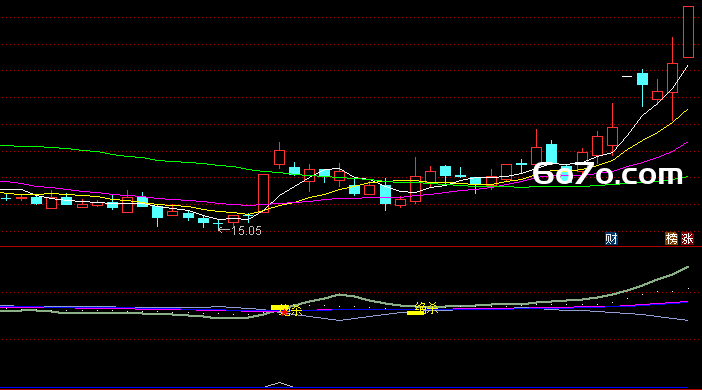
Task: Click the red divider between chart panels
Action: tap(351, 247)
